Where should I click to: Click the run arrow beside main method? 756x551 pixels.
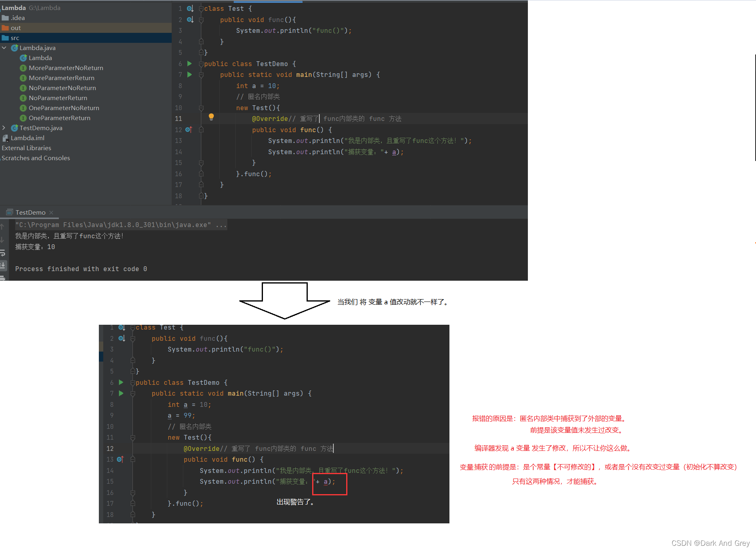[190, 74]
